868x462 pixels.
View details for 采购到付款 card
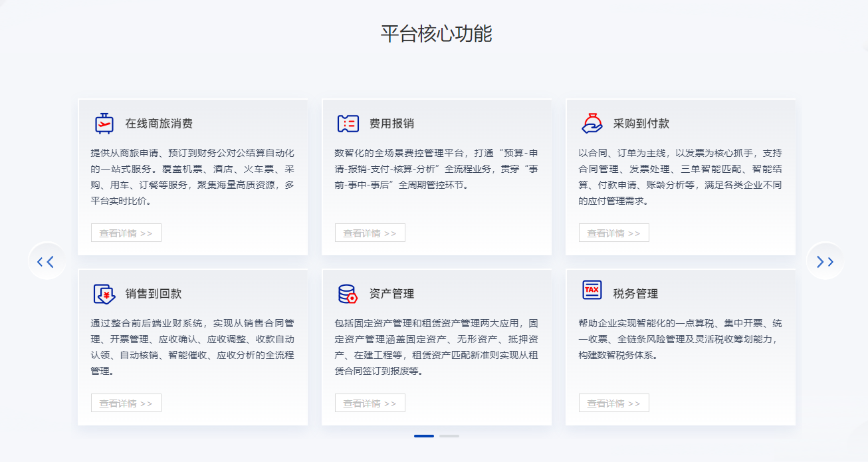614,233
